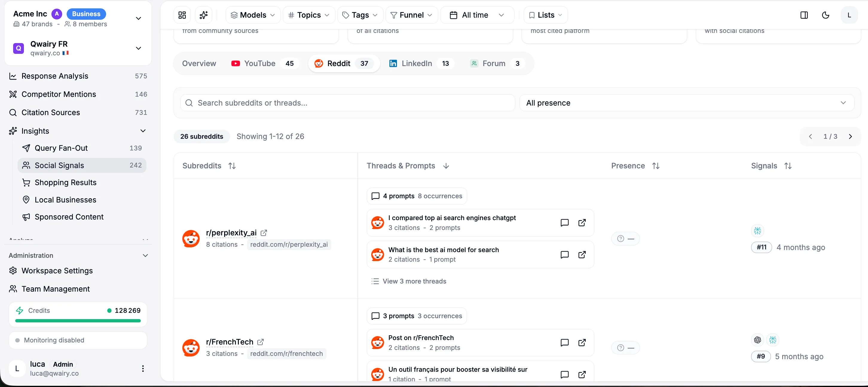Switch to the YouTube tab

[265, 63]
